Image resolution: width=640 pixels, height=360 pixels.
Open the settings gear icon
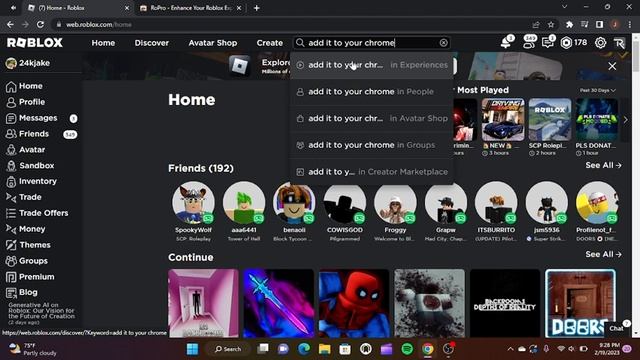coord(600,42)
